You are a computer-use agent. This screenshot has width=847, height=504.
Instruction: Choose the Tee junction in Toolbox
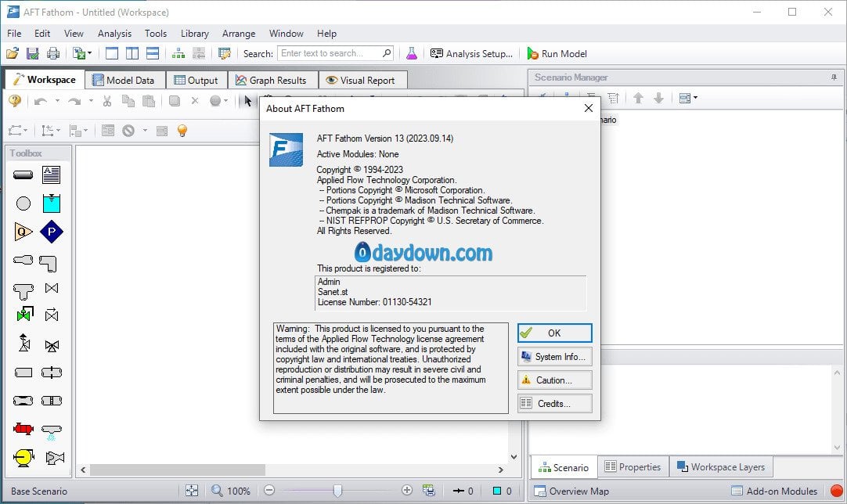tap(23, 291)
